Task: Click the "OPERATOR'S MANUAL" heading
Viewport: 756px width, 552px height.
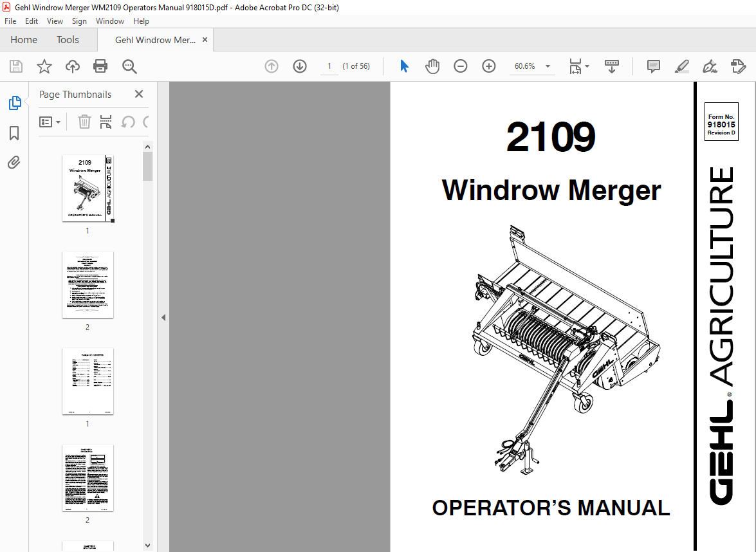Action: point(551,508)
